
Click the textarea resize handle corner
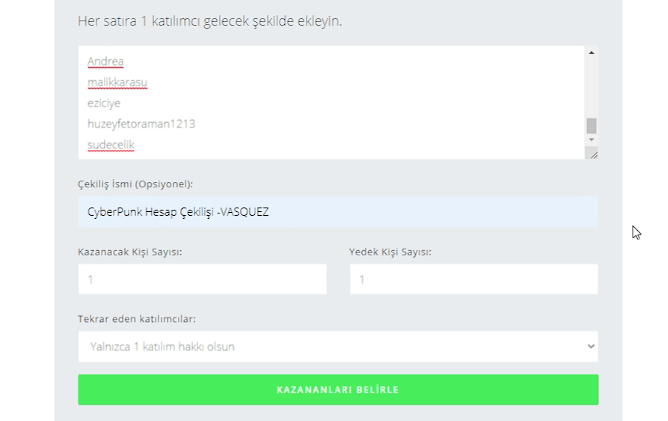tap(592, 153)
